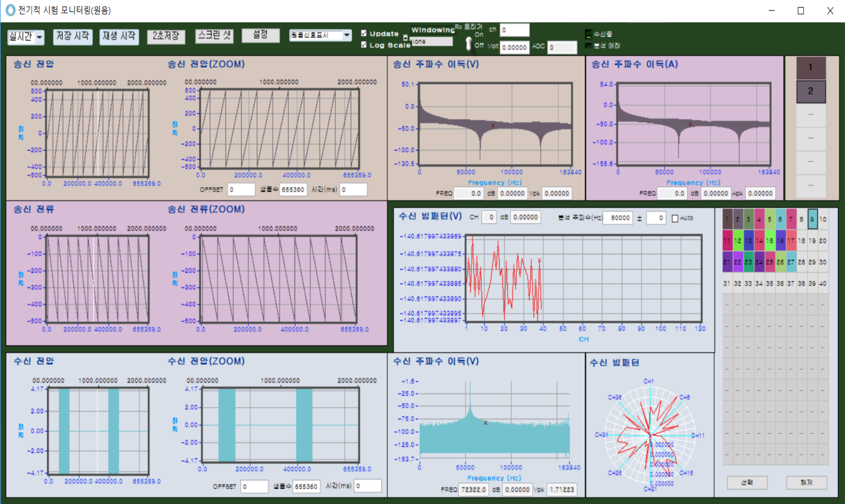The height and width of the screenshot is (504, 845).
Task: Select channel cell 40
Action: coord(823,283)
